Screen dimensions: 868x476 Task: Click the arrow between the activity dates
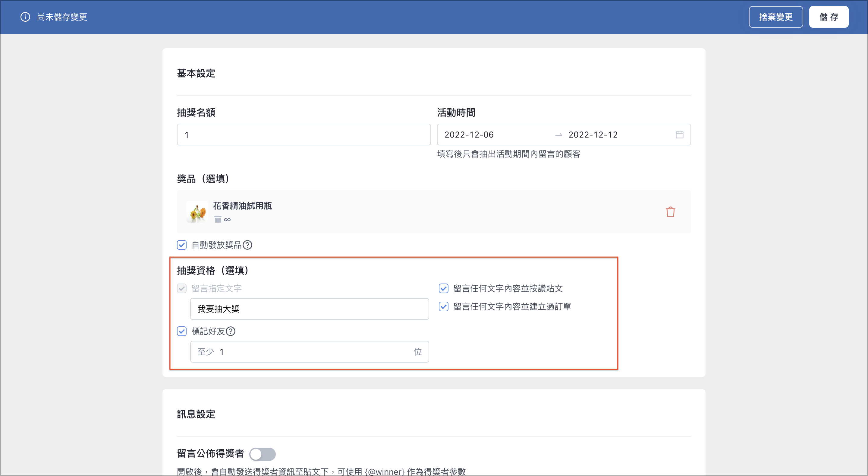[x=558, y=135]
